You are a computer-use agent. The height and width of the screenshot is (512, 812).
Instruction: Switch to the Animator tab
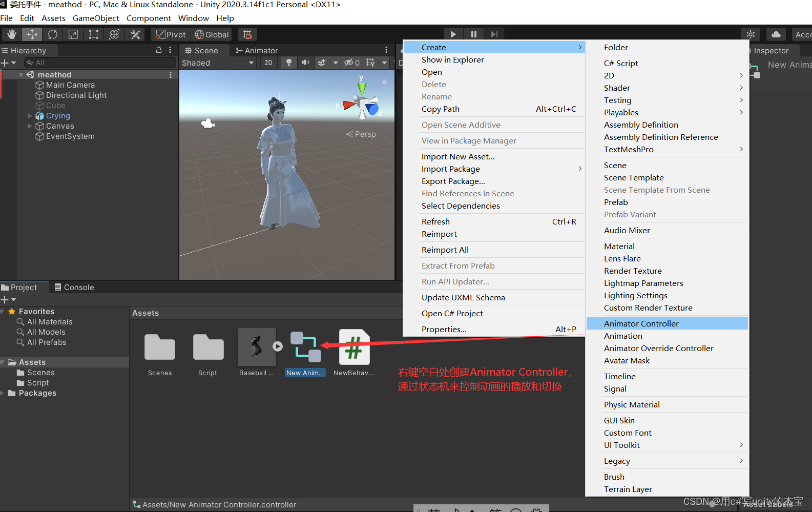[x=257, y=50]
